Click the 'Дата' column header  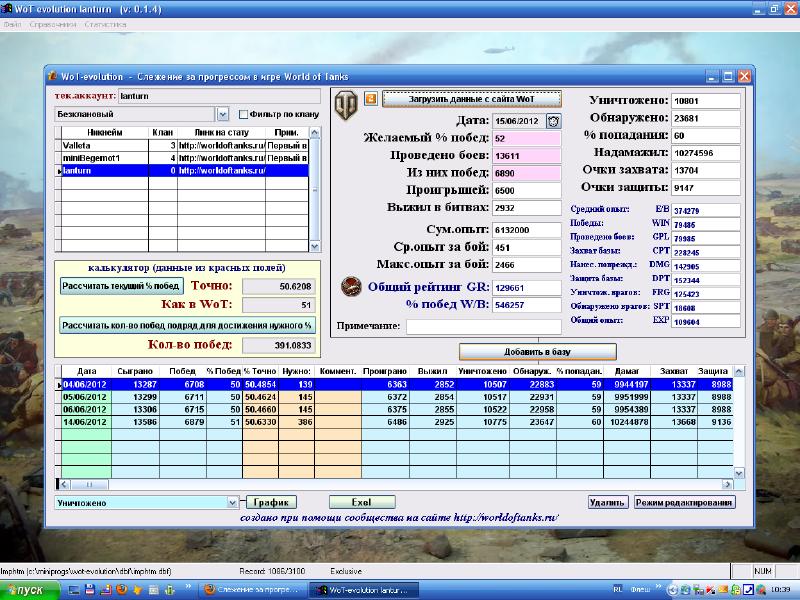(x=86, y=371)
